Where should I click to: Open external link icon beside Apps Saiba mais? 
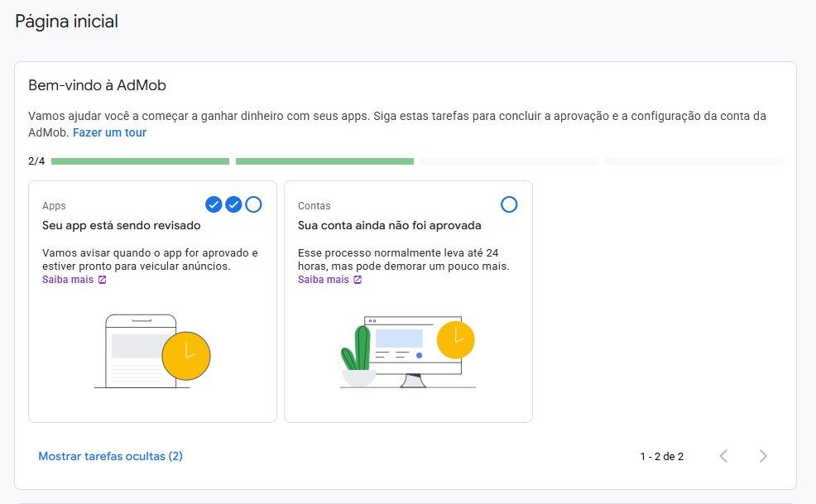[x=103, y=280]
